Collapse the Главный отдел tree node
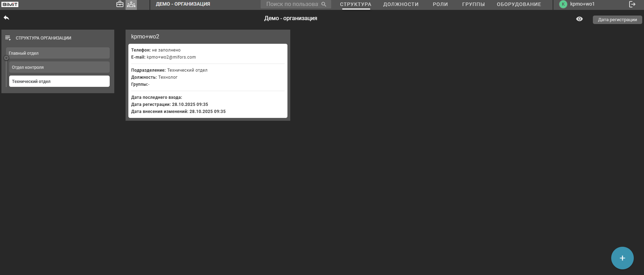Screen dimensions: 644x275 pyautogui.click(x=6, y=58)
